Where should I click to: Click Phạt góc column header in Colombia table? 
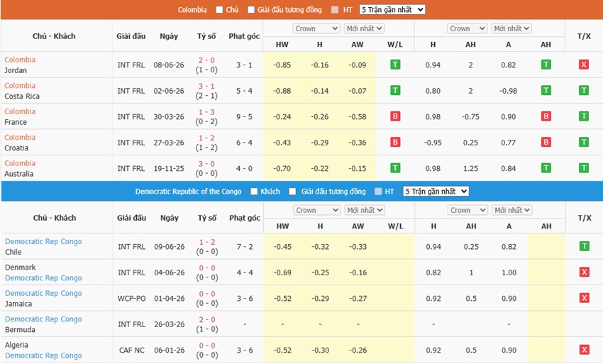tap(244, 36)
